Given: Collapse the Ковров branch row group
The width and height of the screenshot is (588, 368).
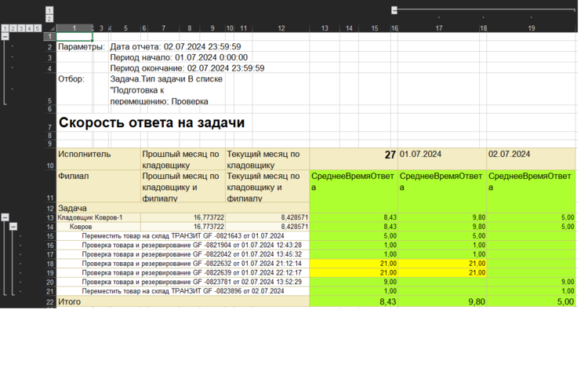Looking at the screenshot, I should coord(13,226).
